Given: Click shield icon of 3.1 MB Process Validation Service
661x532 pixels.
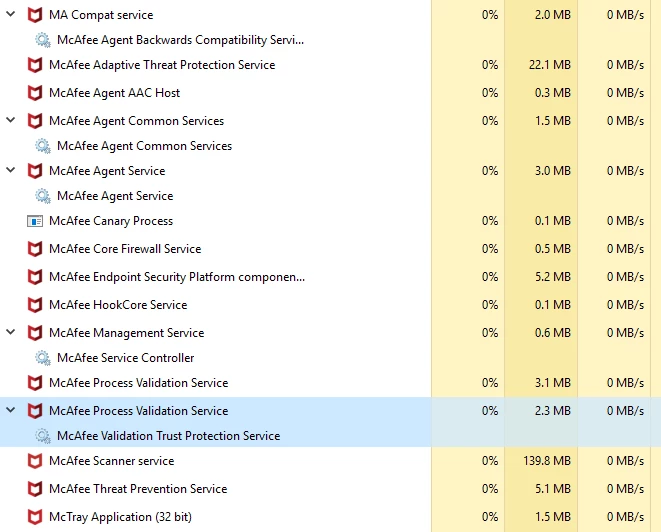Looking at the screenshot, I should pyautogui.click(x=35, y=383).
